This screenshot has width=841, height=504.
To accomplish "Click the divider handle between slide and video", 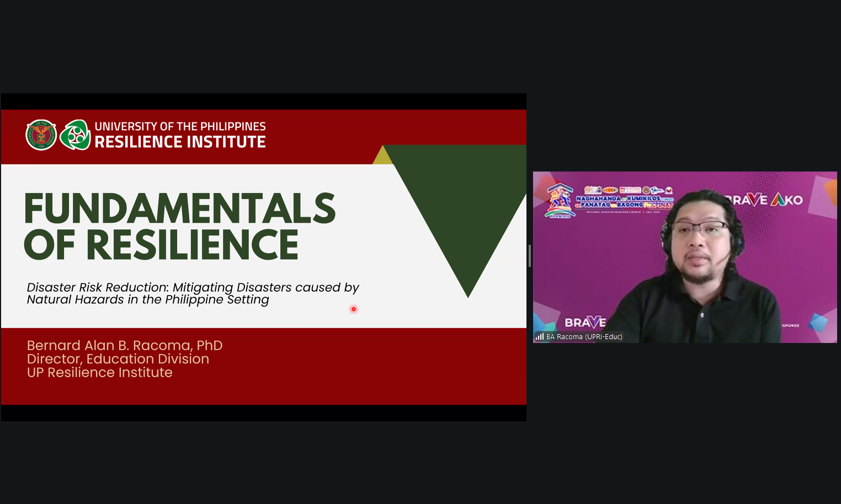I will [530, 256].
